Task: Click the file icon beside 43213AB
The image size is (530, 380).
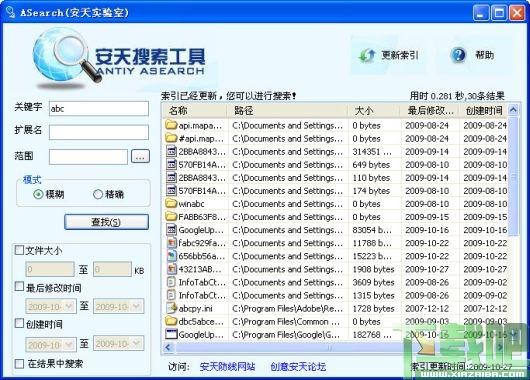Action: (x=172, y=269)
